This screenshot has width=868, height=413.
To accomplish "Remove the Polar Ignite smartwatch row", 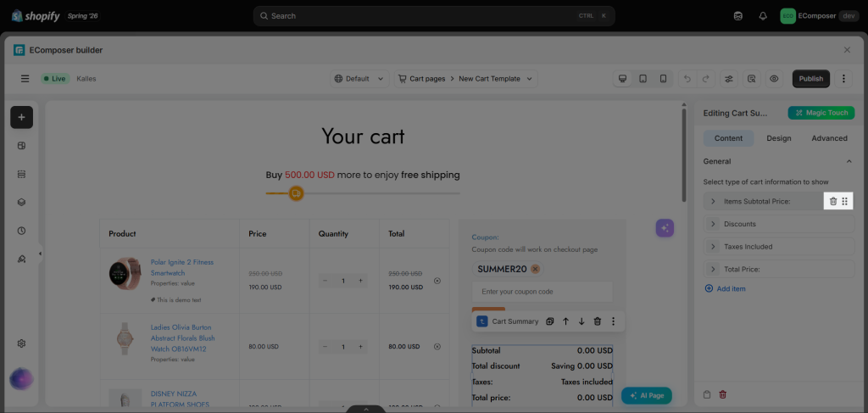I will pos(437,281).
